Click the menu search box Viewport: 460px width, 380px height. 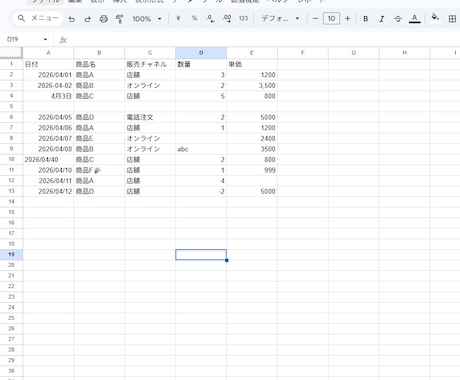pyautogui.click(x=38, y=18)
